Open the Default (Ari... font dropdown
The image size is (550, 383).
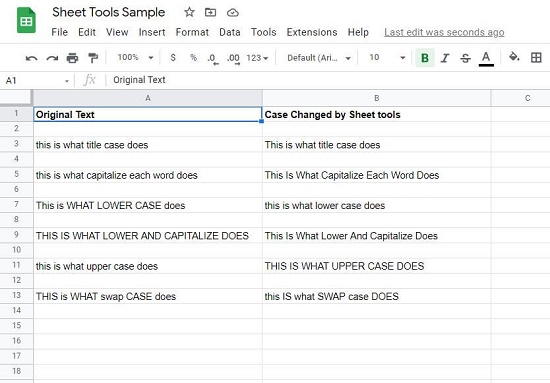(319, 58)
